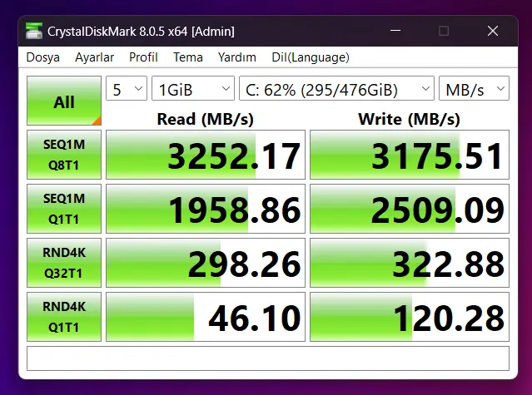
Task: Select the 322.88 write result
Action: pyautogui.click(x=410, y=263)
